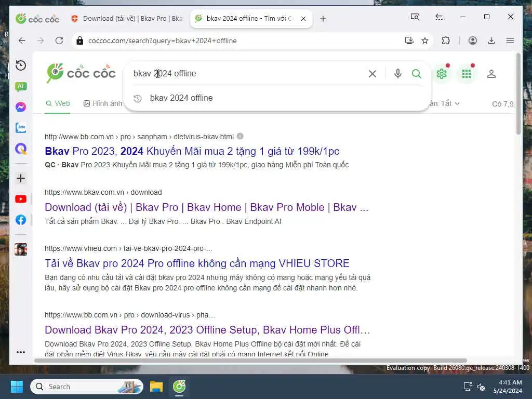Screen dimensions: 532x399
Task: Click the Coc Coc home button in tab strip
Action: pyautogui.click(x=37, y=19)
